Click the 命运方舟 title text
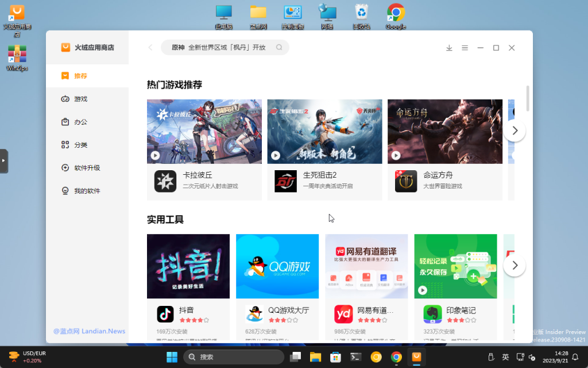The height and width of the screenshot is (368, 588). (438, 175)
